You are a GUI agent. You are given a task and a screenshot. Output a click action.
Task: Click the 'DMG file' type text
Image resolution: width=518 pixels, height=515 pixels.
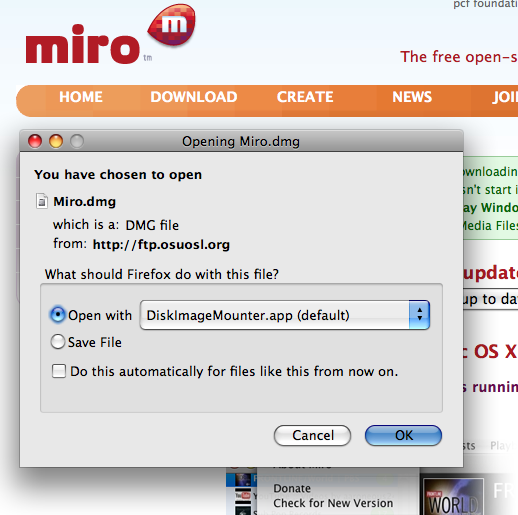click(152, 225)
